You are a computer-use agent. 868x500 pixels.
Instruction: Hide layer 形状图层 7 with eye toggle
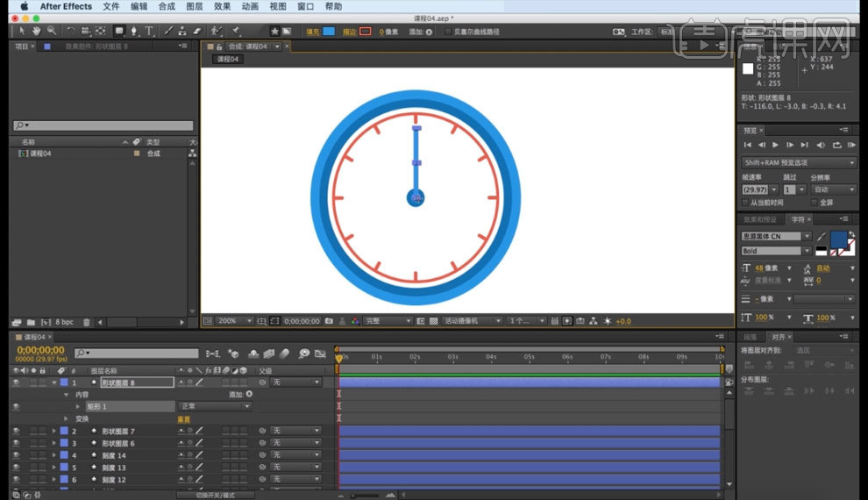pos(16,431)
